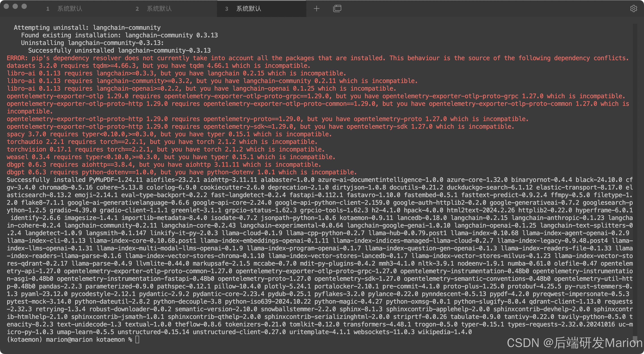The height and width of the screenshot is (354, 644).
Task: Click 'kotaemon-0.9.11' in installed list
Action: pyautogui.click(x=366, y=218)
